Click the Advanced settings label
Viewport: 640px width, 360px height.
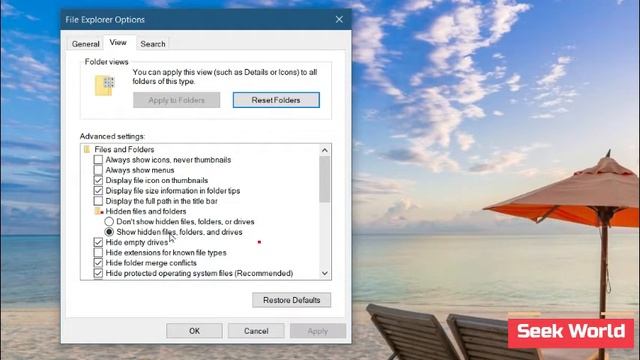coord(112,136)
